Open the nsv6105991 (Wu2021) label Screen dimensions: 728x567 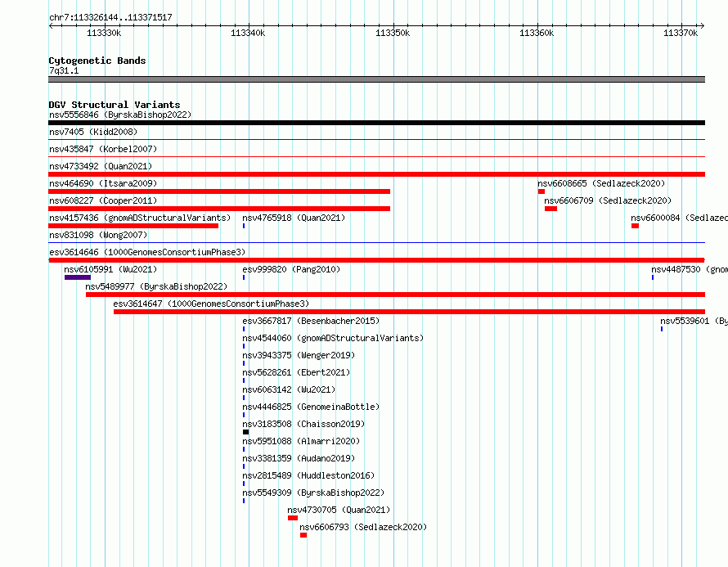tap(110, 269)
